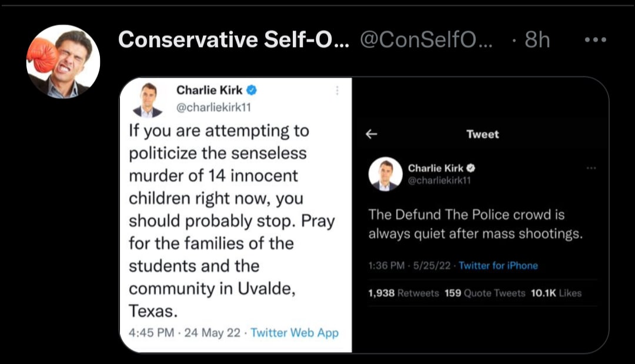635x364 pixels.
Task: Click Charlie Kirk's avatar in the dark tweet
Action: pos(385,174)
